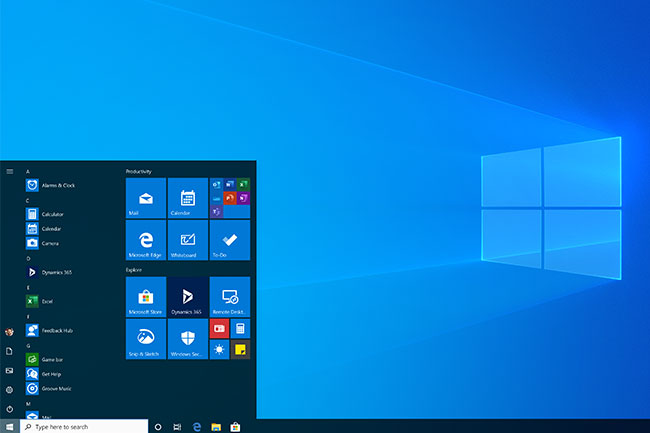Click the 'M' letter header in app list
This screenshot has width=650, height=433.
point(28,404)
